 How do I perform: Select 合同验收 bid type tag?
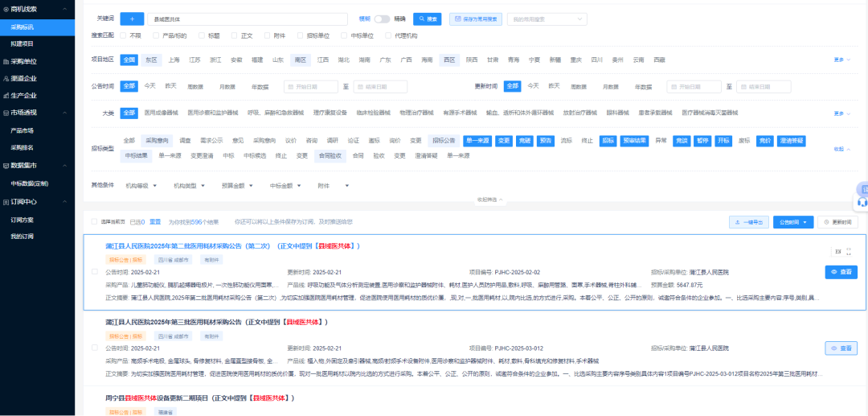click(330, 155)
